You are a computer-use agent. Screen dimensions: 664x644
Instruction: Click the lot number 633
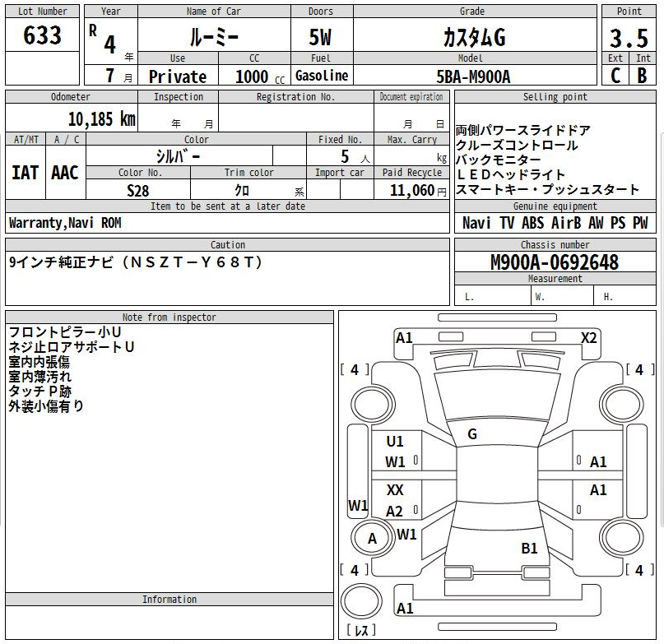point(42,35)
